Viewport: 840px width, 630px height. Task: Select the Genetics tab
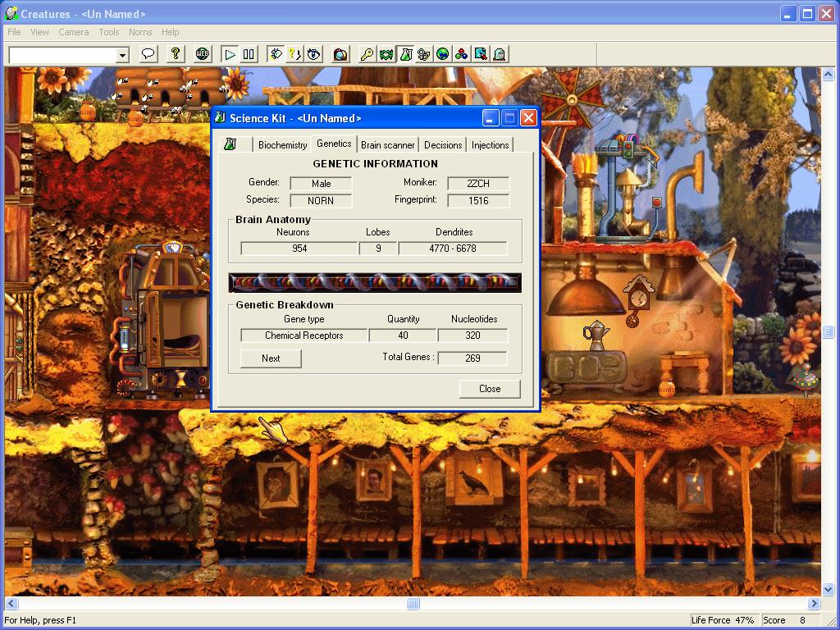point(334,143)
